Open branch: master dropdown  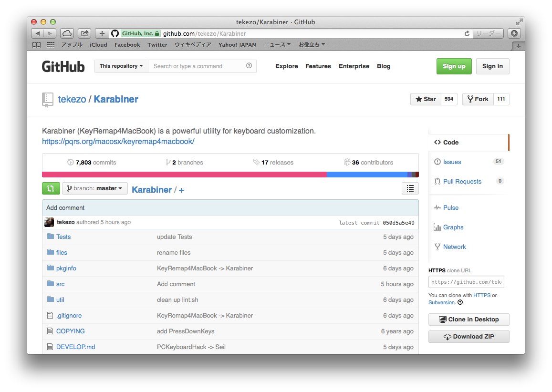point(94,188)
